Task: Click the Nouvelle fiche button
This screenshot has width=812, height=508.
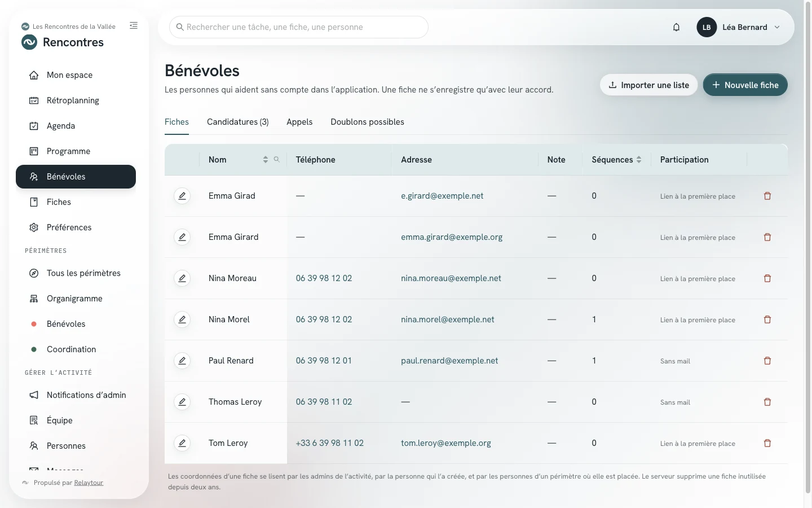Action: tap(745, 85)
